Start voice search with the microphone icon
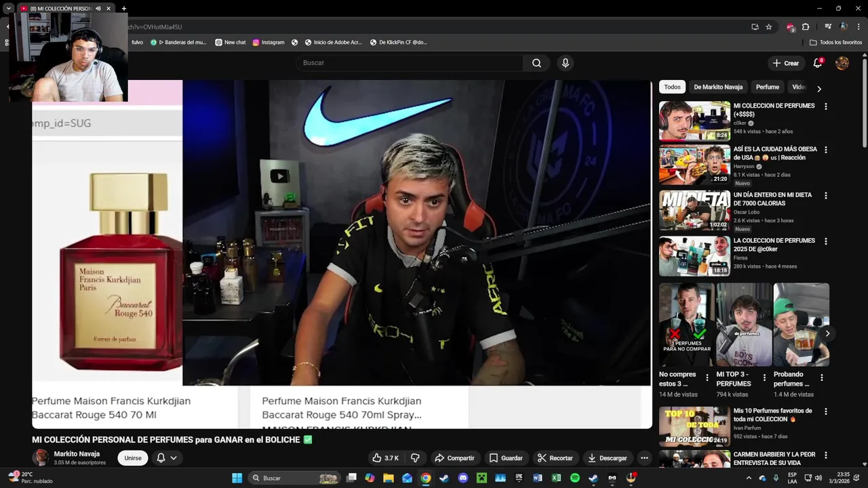Screen dimensions: 868x488 click(x=566, y=63)
